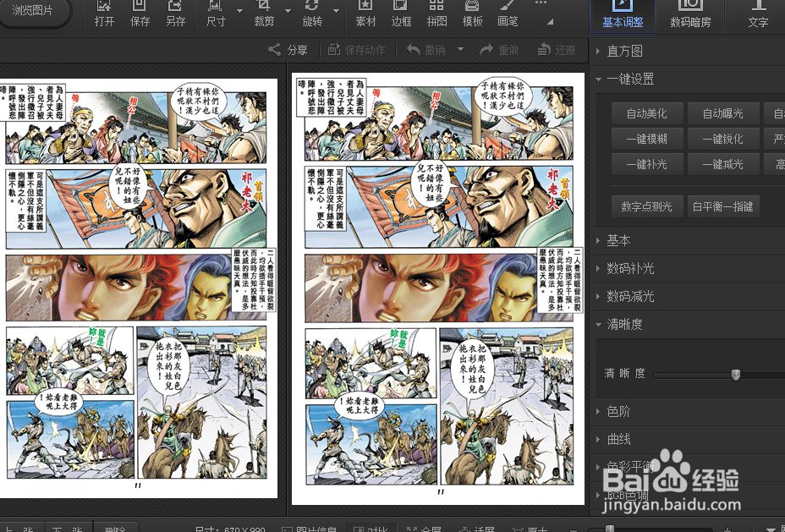The image size is (785, 532).
Task: Go to previous image with 上一张
Action: pyautogui.click(x=21, y=529)
